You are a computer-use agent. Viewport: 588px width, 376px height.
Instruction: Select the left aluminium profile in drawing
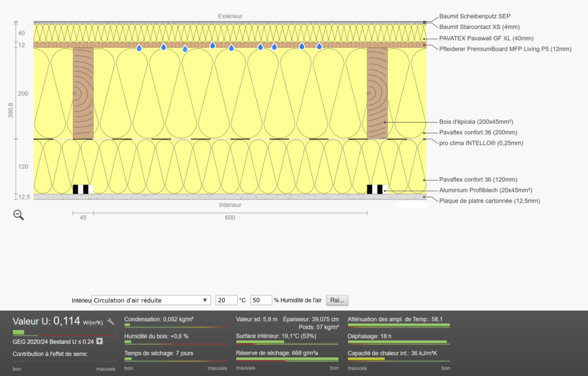coord(83,189)
